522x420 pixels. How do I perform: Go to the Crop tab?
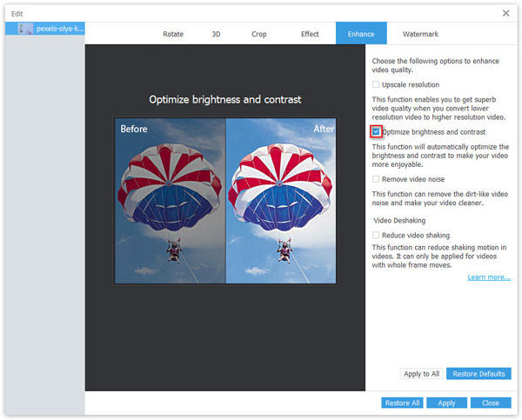[x=258, y=34]
